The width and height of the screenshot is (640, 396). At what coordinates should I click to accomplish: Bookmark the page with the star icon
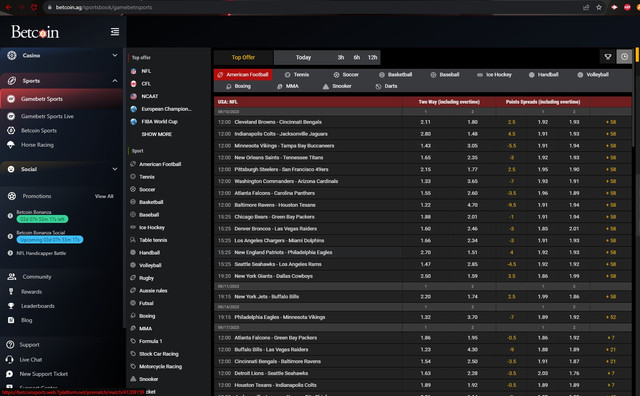point(599,7)
